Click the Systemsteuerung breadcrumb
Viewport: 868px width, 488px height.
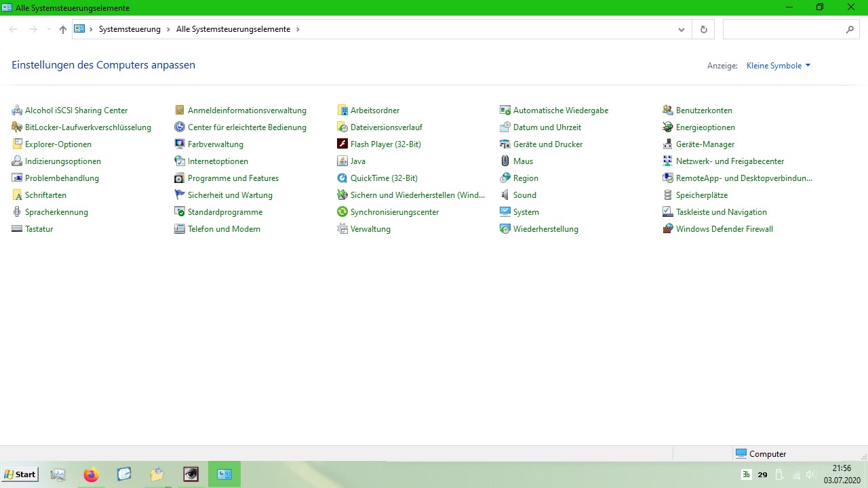(x=130, y=30)
